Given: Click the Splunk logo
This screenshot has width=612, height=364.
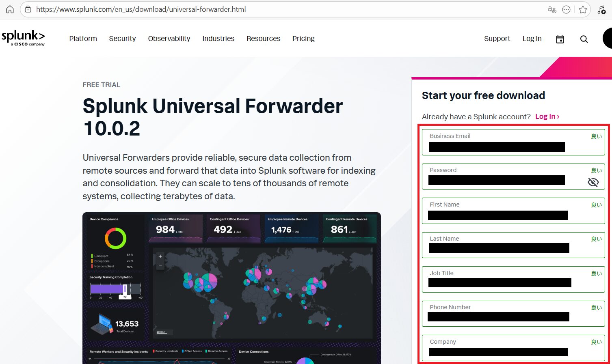Looking at the screenshot, I should pyautogui.click(x=23, y=38).
